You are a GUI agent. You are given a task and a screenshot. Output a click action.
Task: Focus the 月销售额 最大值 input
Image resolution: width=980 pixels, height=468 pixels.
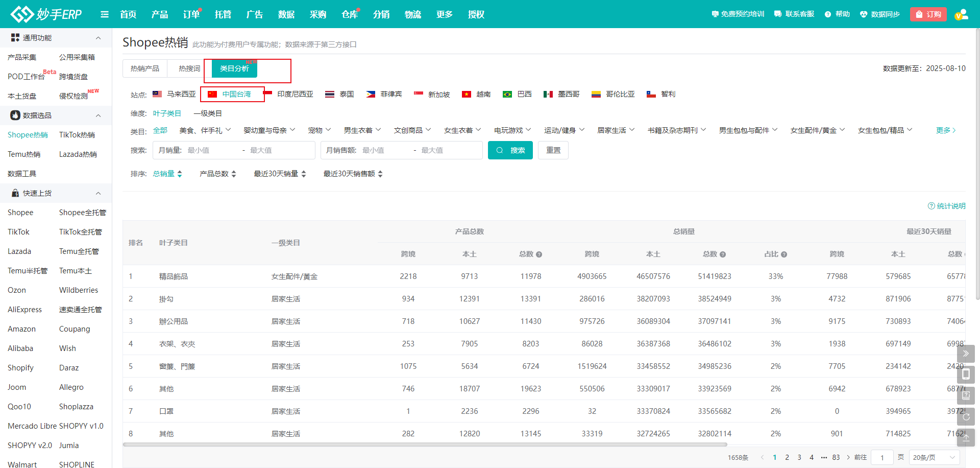449,150
